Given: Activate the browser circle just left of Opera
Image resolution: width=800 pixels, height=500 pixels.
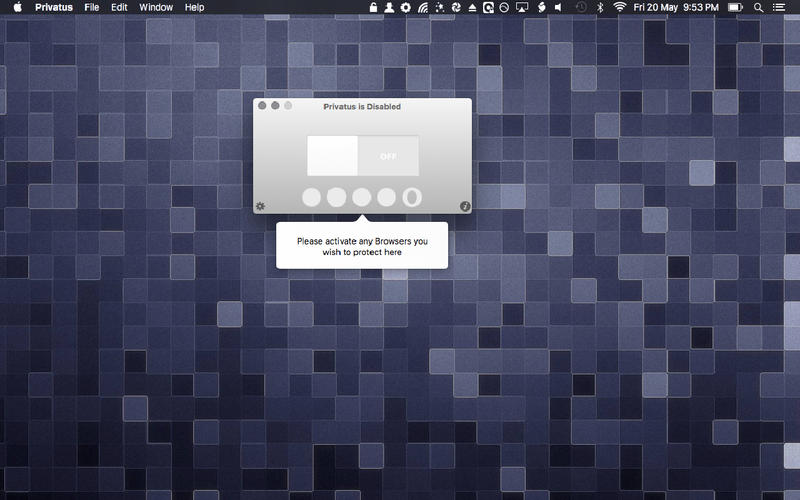Looking at the screenshot, I should point(386,197).
